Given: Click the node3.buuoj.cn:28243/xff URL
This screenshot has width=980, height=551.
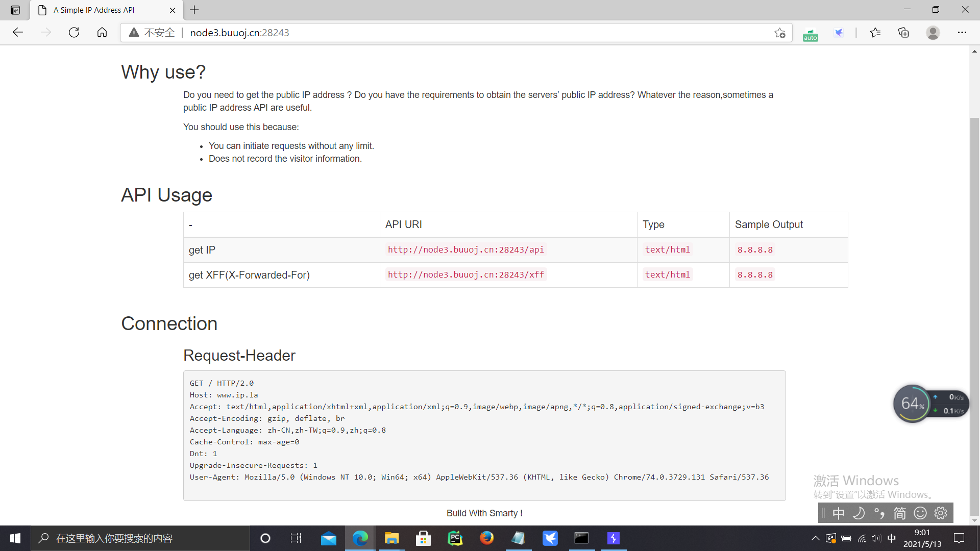Looking at the screenshot, I should pos(465,274).
